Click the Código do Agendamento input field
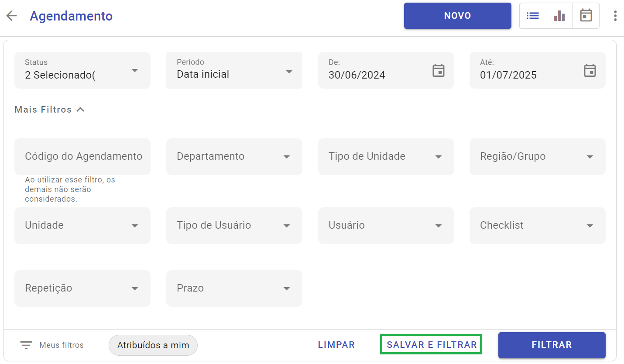This screenshot has height=364, width=624. (82, 156)
